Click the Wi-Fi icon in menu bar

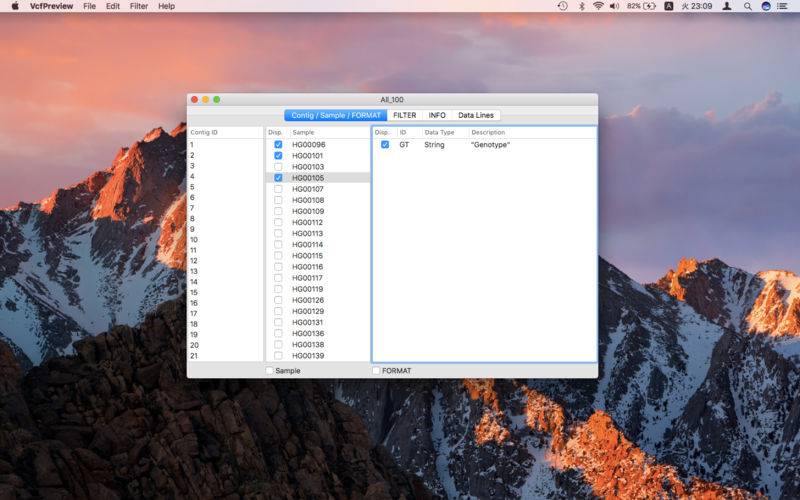click(599, 6)
